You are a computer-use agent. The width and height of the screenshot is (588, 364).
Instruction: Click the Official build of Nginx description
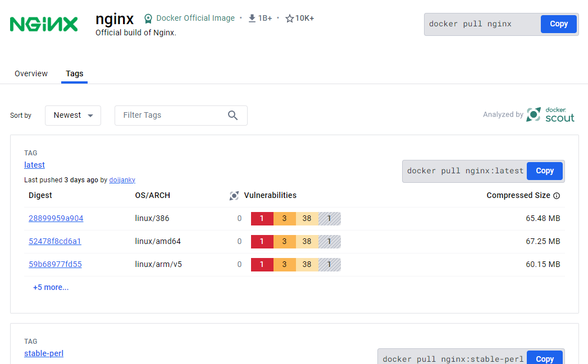click(x=136, y=33)
